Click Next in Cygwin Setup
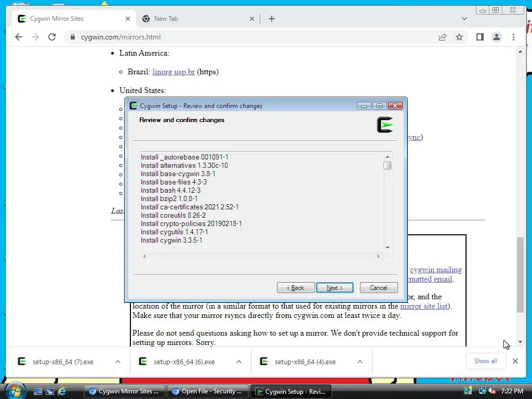 [335, 288]
